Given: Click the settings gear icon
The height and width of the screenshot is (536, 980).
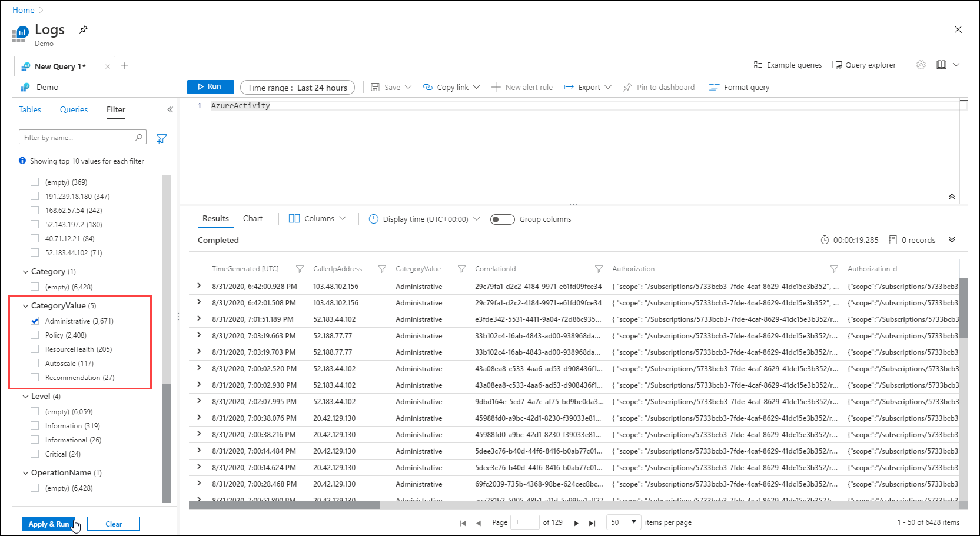Looking at the screenshot, I should 921,65.
